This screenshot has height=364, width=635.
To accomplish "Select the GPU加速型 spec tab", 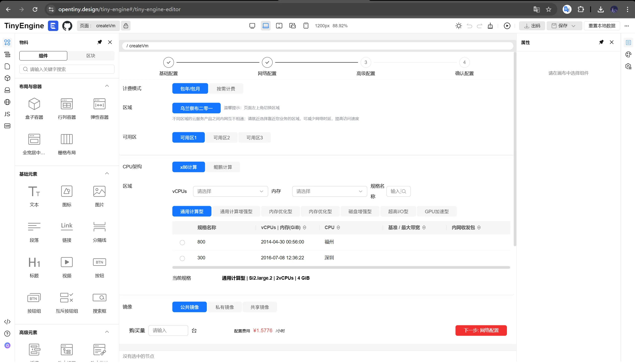I will pos(436,212).
